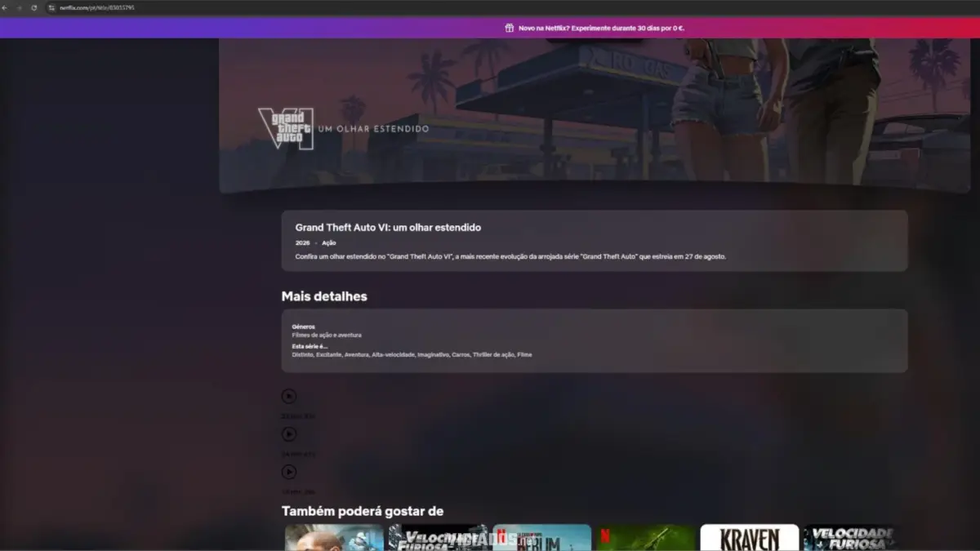Click the 'Imaginativo' tag
This screenshot has height=551, width=980.
pos(433,355)
